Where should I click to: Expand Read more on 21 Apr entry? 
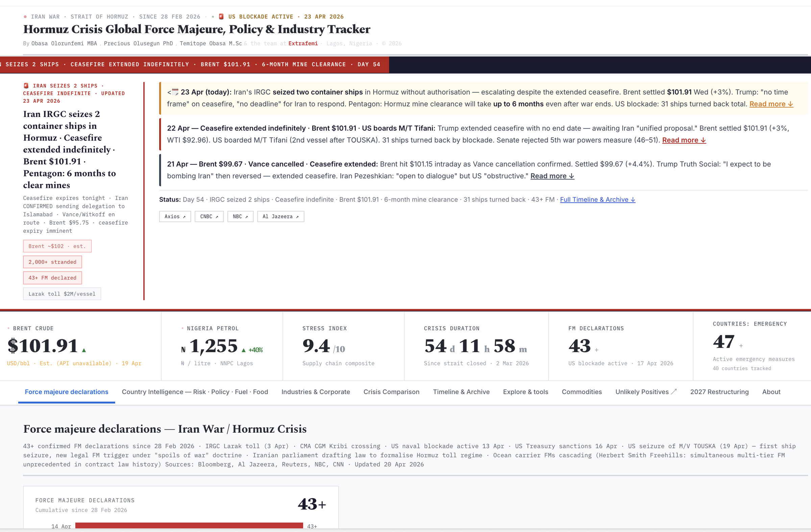552,176
